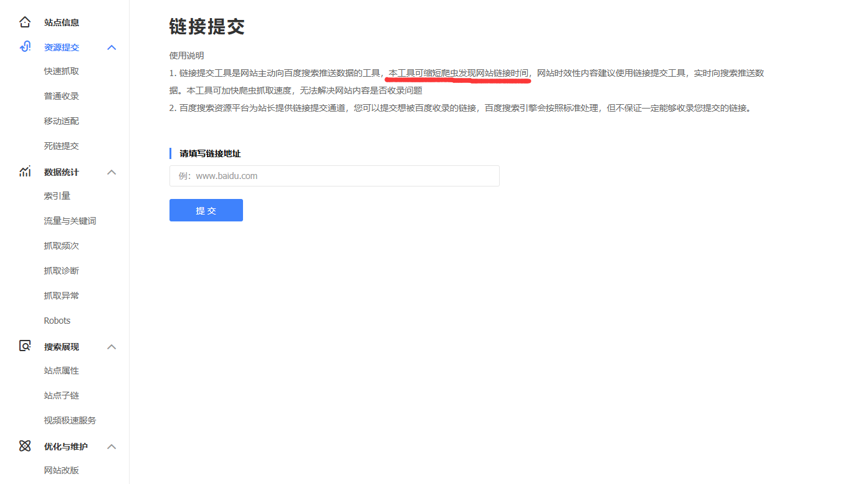Open 死链提交 menu entry
This screenshot has height=484, width=868.
pos(62,146)
